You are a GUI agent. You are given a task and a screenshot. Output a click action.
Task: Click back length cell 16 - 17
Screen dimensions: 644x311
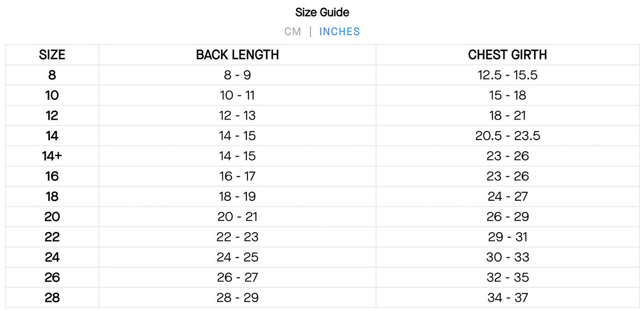pos(237,176)
